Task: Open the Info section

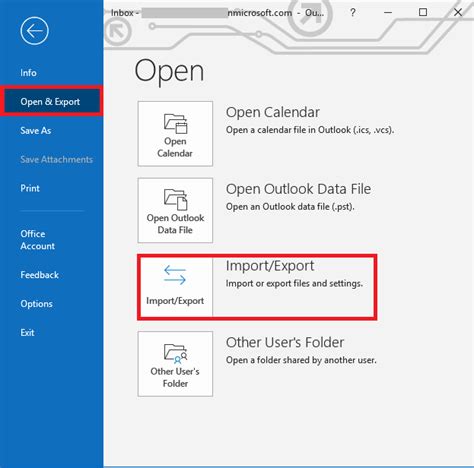Action: point(28,73)
